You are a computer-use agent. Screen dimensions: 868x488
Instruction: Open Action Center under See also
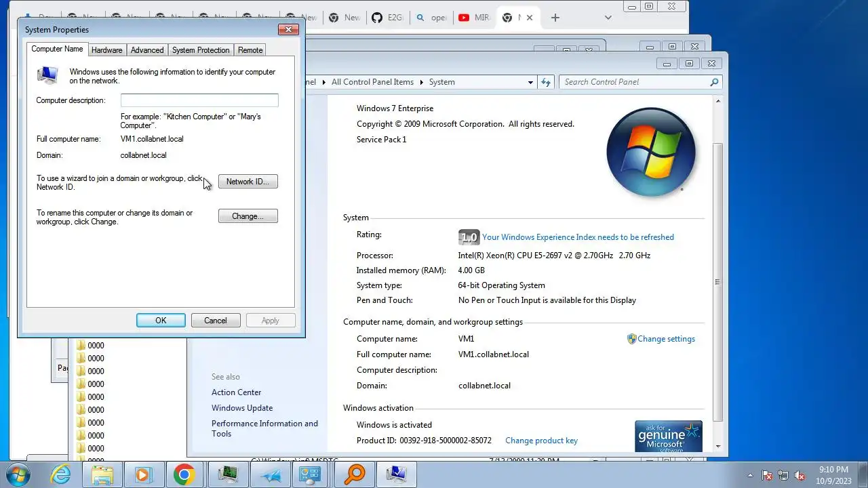(236, 392)
